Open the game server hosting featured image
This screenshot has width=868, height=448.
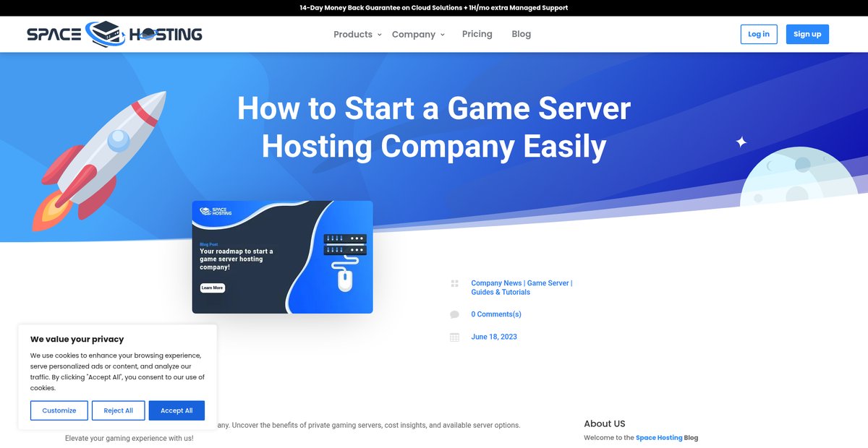282,257
